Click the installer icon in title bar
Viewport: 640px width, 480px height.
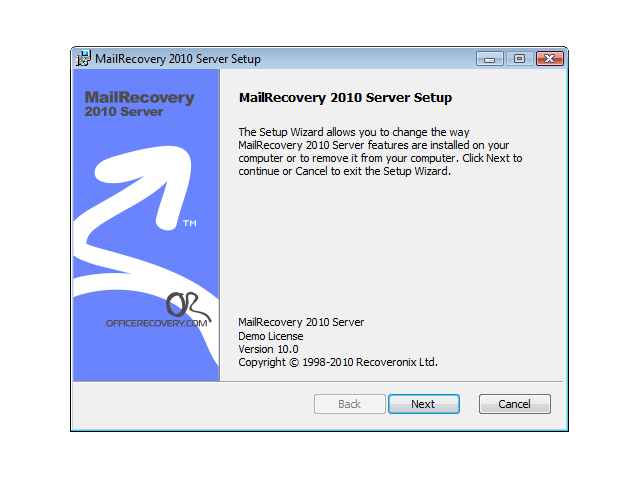[x=83, y=58]
